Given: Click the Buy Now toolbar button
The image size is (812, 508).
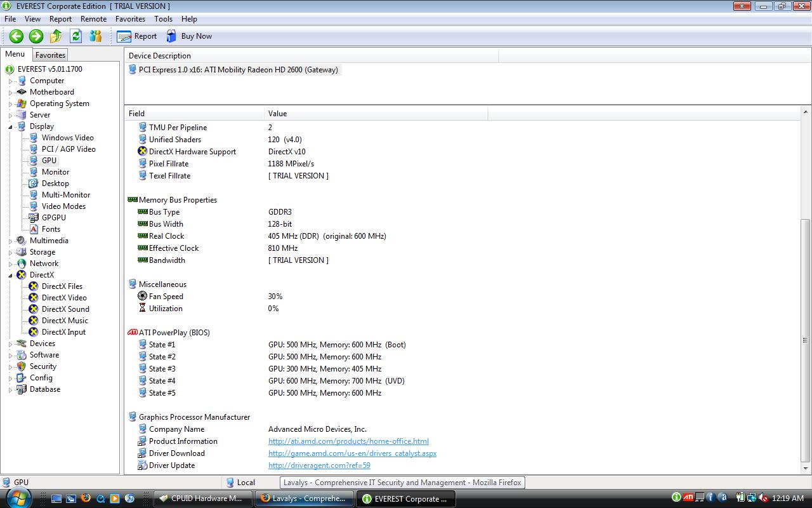Looking at the screenshot, I should tap(189, 36).
